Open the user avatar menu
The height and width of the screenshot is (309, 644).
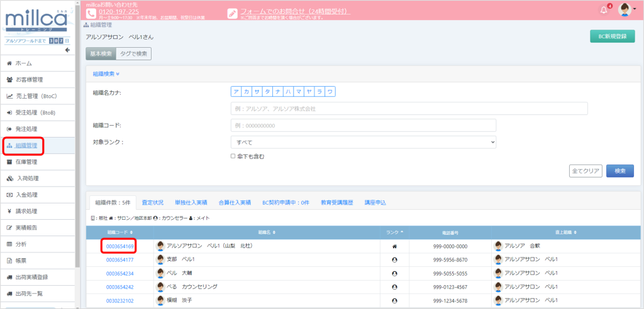tap(625, 9)
